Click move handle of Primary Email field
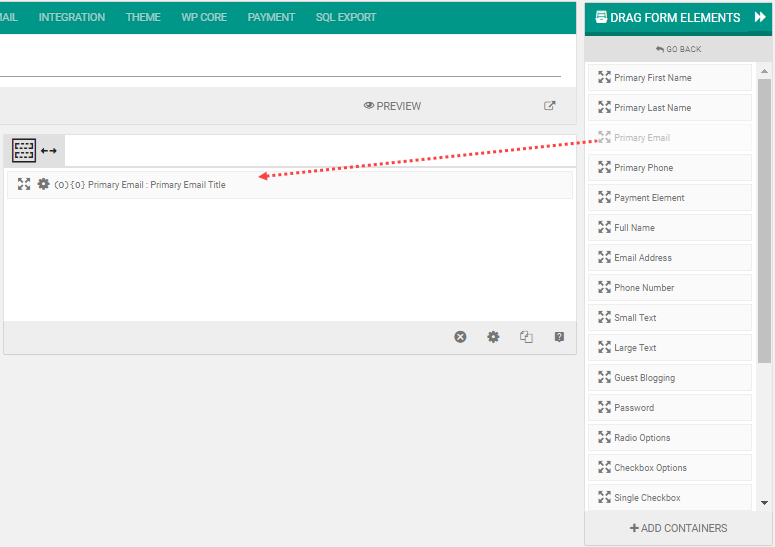This screenshot has height=547, width=775. [x=24, y=184]
